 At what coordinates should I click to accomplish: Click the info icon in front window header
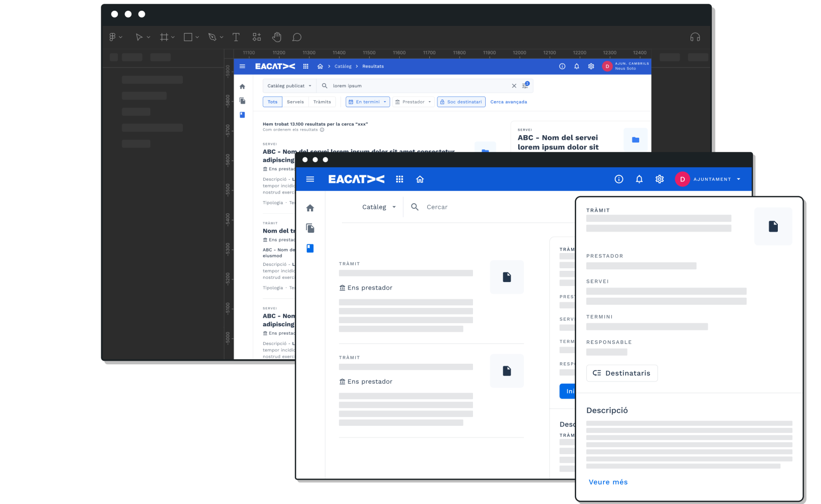point(619,179)
